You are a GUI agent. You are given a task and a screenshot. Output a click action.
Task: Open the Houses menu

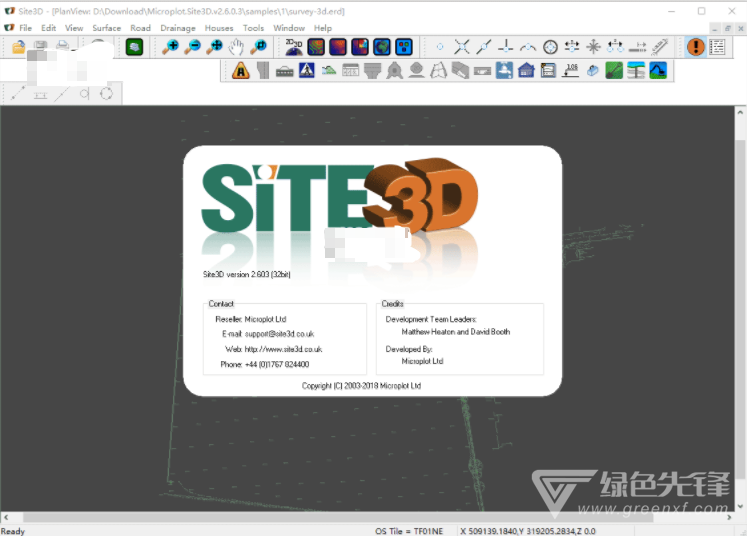click(219, 28)
